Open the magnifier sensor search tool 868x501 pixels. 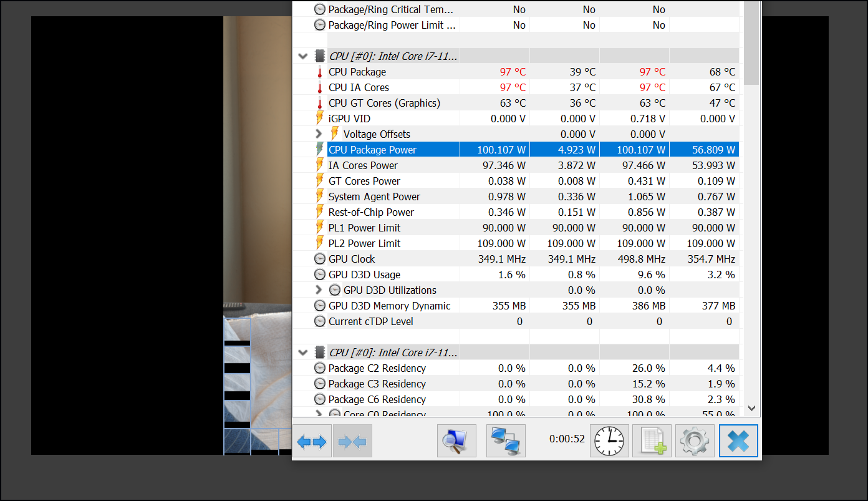click(x=456, y=442)
